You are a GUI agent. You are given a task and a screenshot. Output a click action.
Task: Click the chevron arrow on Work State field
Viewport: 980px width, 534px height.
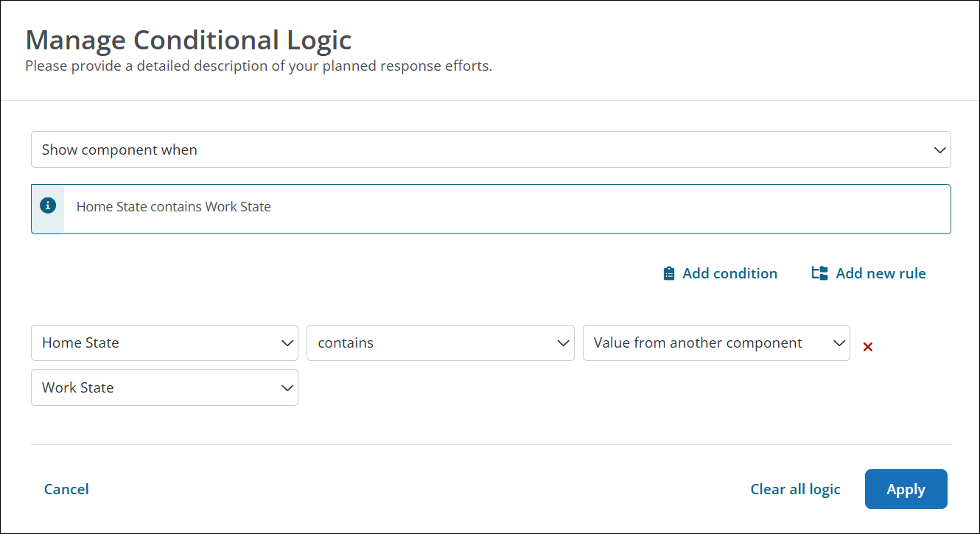point(287,388)
